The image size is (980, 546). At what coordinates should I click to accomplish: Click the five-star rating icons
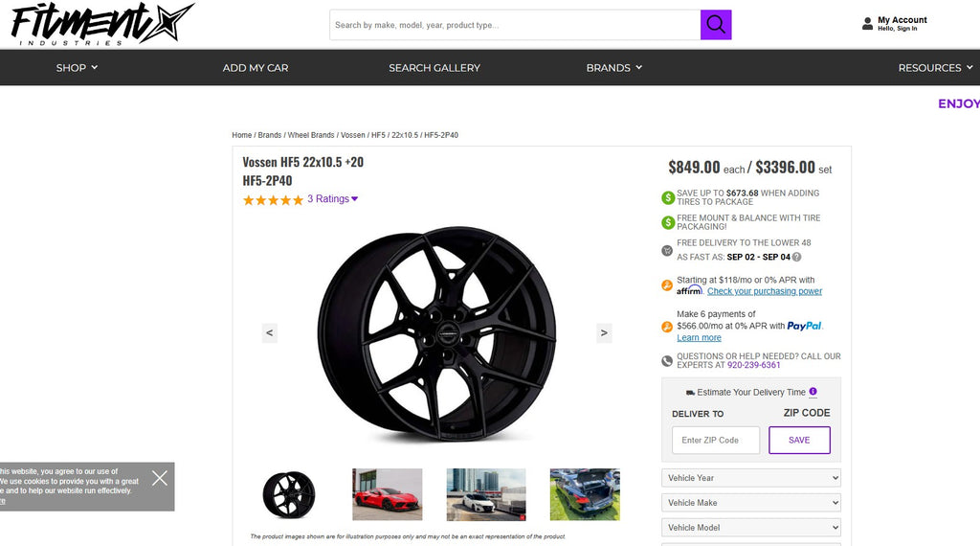pos(273,200)
